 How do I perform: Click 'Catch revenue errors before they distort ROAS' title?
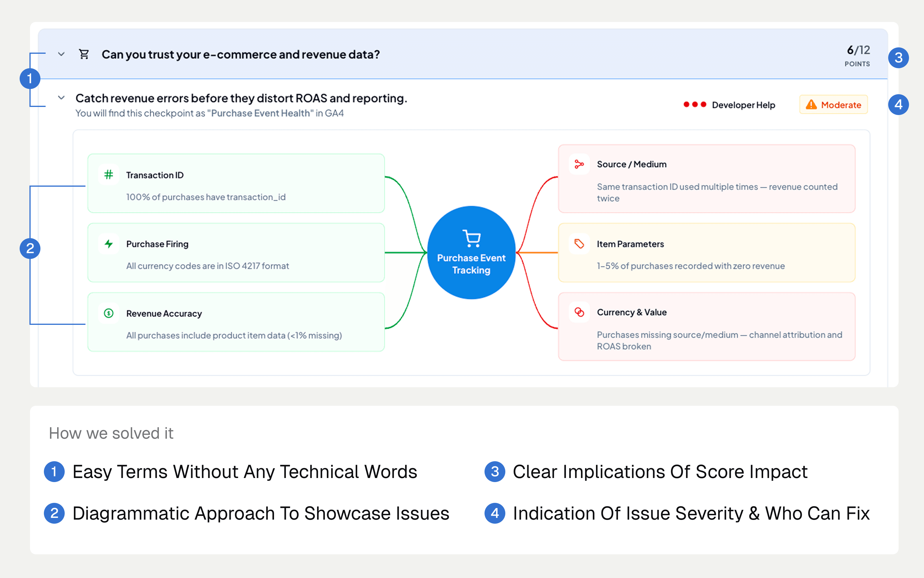point(241,98)
